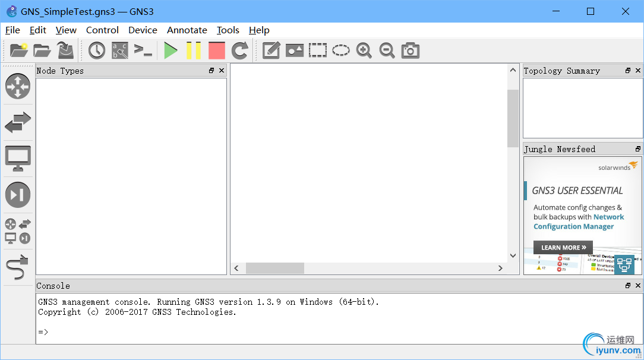Add a note annotation
Viewport: 644px width, 360px height.
(x=272, y=50)
